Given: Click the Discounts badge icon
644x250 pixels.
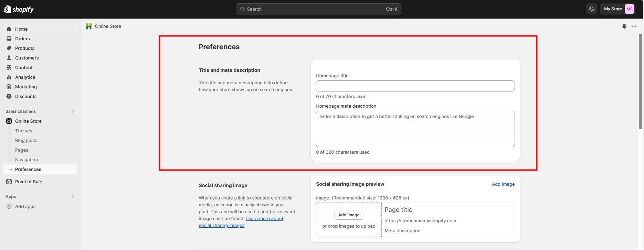Looking at the screenshot, I should 9,96.
